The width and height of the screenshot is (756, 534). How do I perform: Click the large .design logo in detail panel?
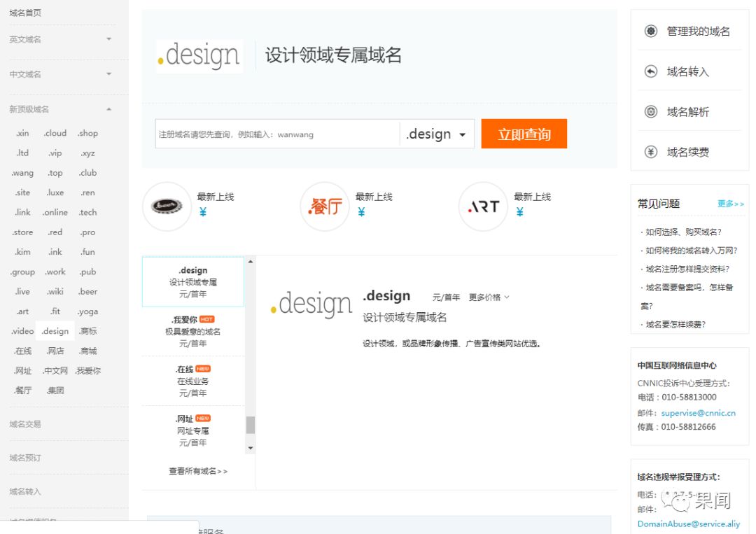click(x=311, y=304)
